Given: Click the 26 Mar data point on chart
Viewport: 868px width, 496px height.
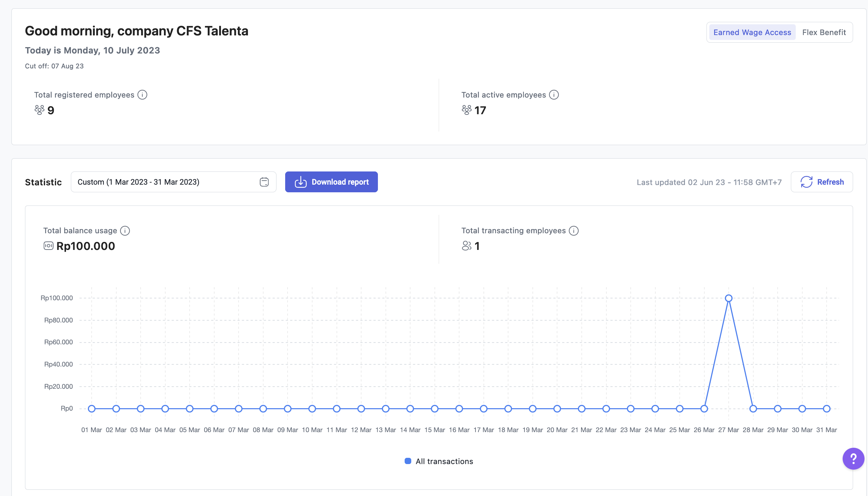Looking at the screenshot, I should tap(704, 409).
